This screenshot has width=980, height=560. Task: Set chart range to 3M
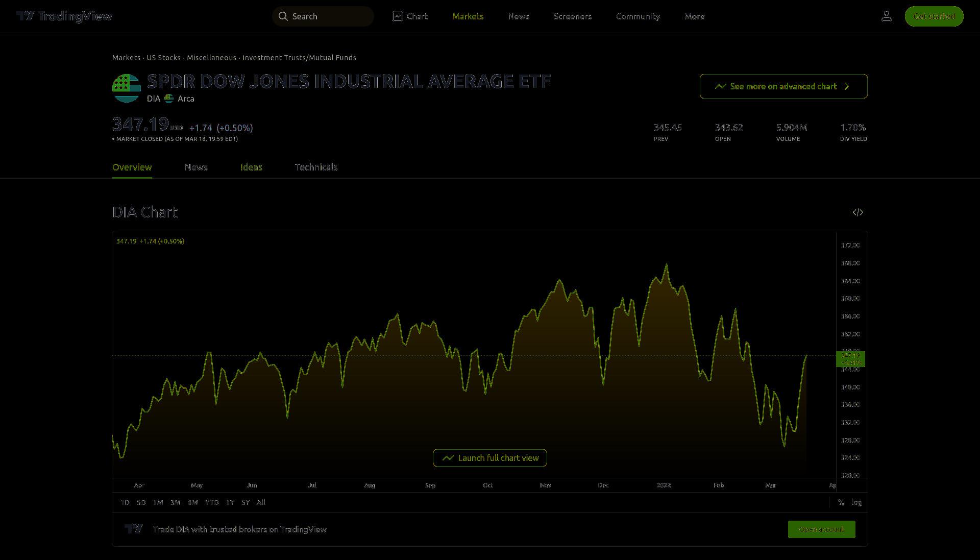175,502
